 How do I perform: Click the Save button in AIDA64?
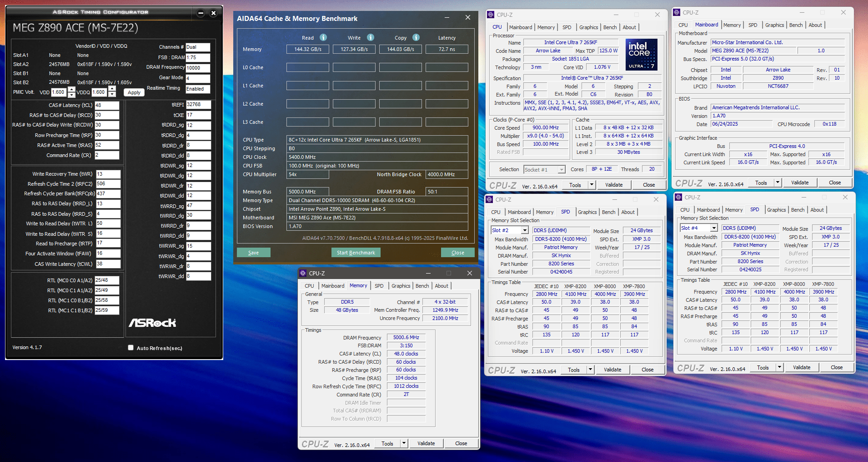253,253
